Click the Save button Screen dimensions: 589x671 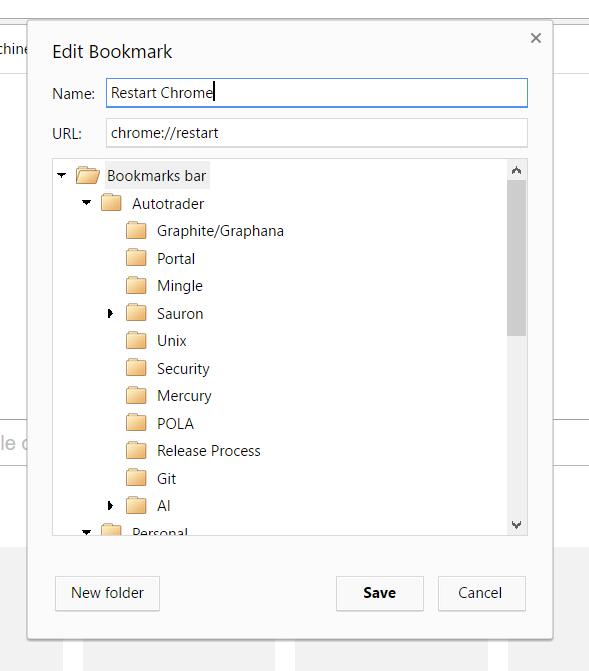[380, 593]
